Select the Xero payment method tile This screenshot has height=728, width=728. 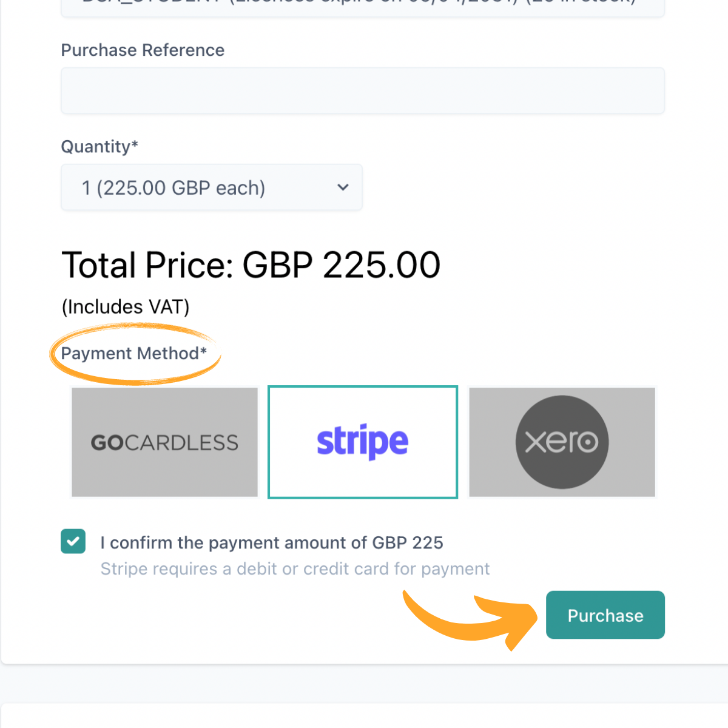point(562,442)
